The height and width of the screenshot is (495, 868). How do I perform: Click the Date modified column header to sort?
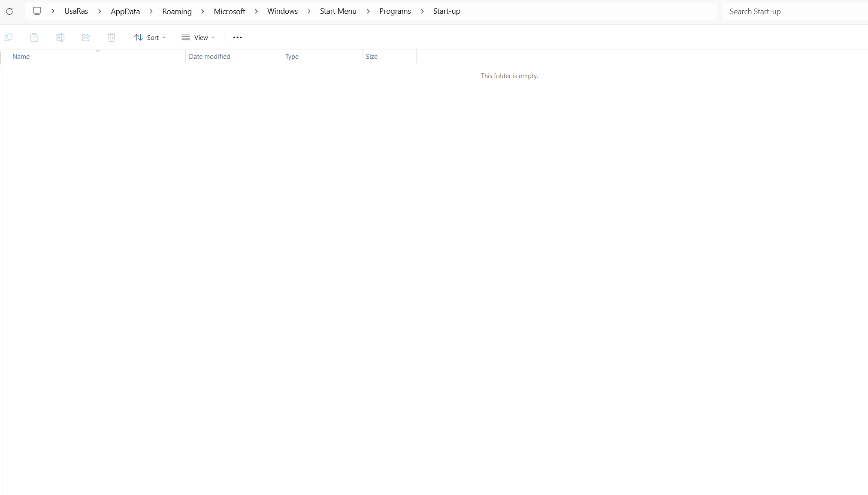[209, 56]
